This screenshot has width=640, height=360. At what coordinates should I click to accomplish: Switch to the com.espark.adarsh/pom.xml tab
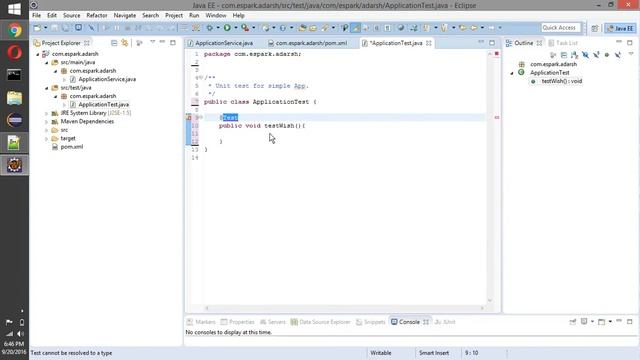[x=307, y=43]
